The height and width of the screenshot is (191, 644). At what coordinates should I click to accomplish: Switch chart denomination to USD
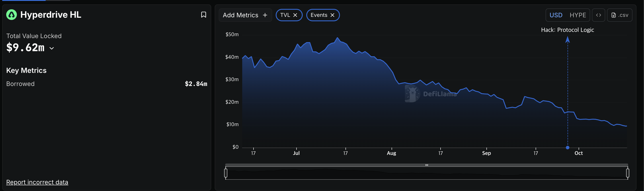coord(556,15)
